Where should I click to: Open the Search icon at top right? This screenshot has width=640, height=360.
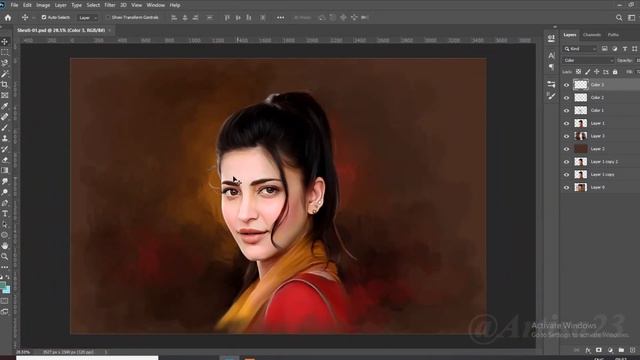[x=619, y=18]
